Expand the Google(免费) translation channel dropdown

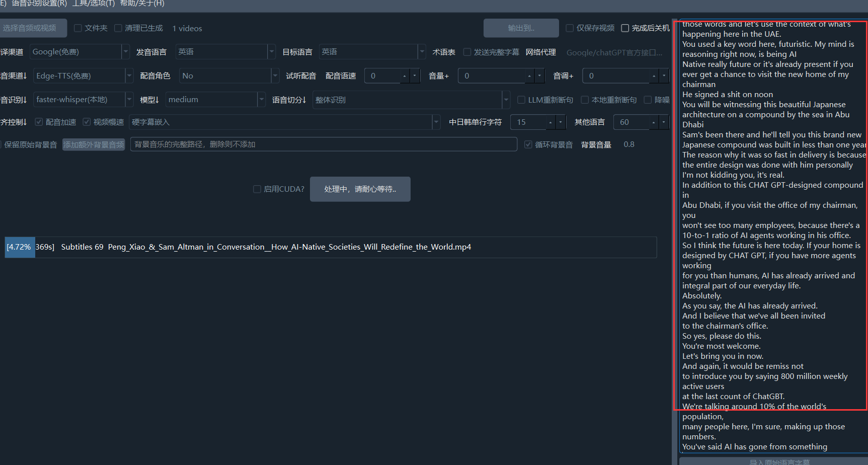click(x=125, y=52)
